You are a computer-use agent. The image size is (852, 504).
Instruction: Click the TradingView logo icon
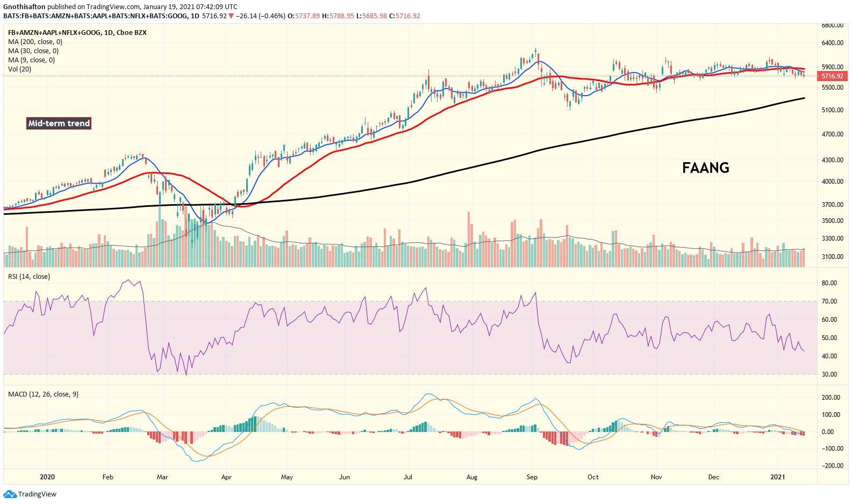(x=10, y=494)
